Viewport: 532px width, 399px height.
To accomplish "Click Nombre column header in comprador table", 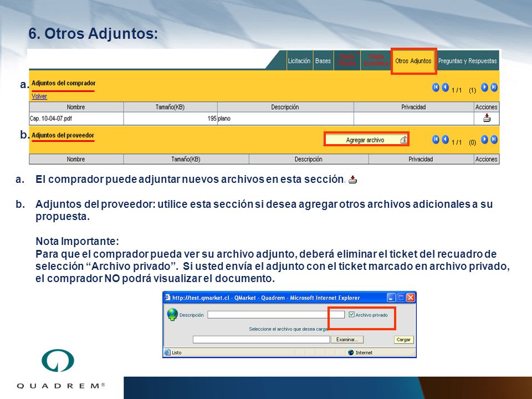I will [x=76, y=107].
